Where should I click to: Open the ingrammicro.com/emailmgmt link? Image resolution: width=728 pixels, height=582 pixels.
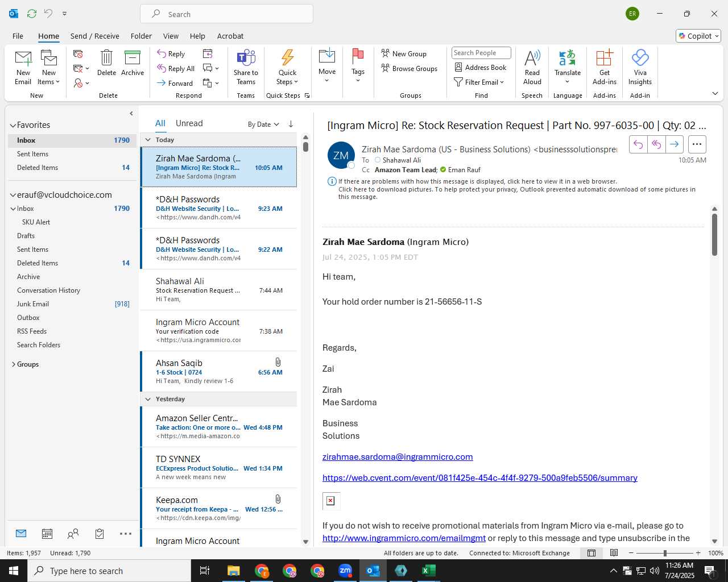pyautogui.click(x=404, y=538)
